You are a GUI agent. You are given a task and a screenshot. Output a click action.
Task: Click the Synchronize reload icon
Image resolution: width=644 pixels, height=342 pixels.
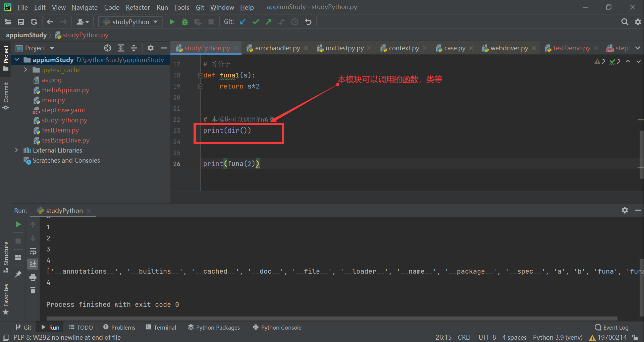point(34,22)
